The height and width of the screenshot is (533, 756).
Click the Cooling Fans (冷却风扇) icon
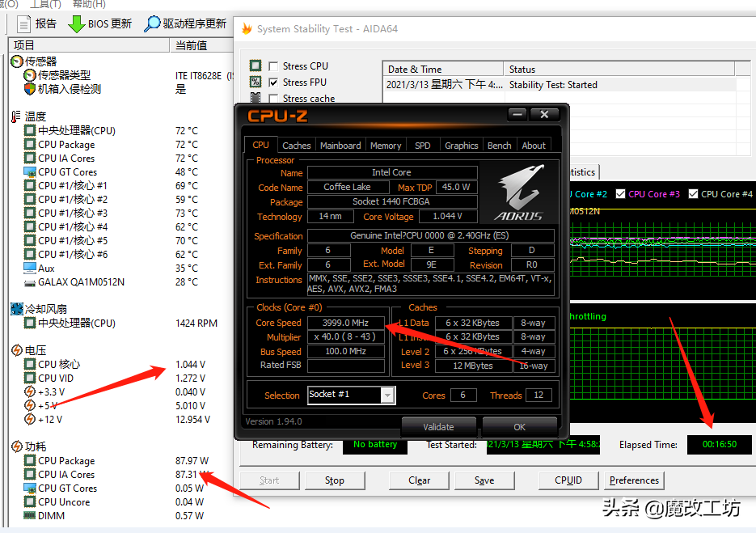(x=17, y=309)
